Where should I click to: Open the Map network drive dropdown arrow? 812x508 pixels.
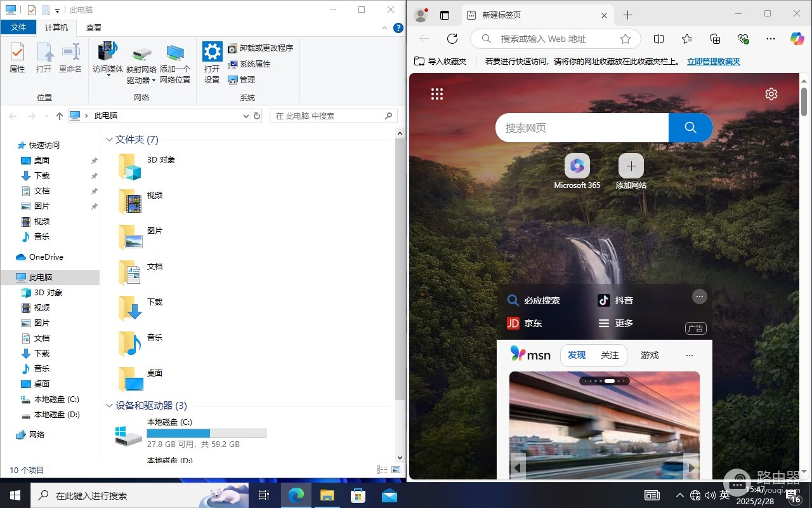(154, 81)
